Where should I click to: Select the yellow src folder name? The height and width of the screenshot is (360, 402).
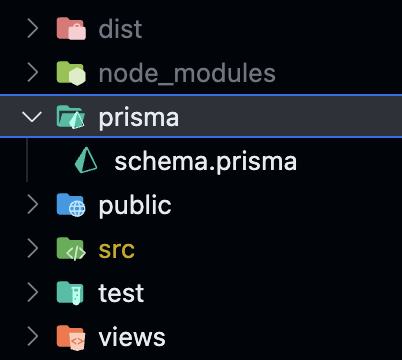pos(117,250)
